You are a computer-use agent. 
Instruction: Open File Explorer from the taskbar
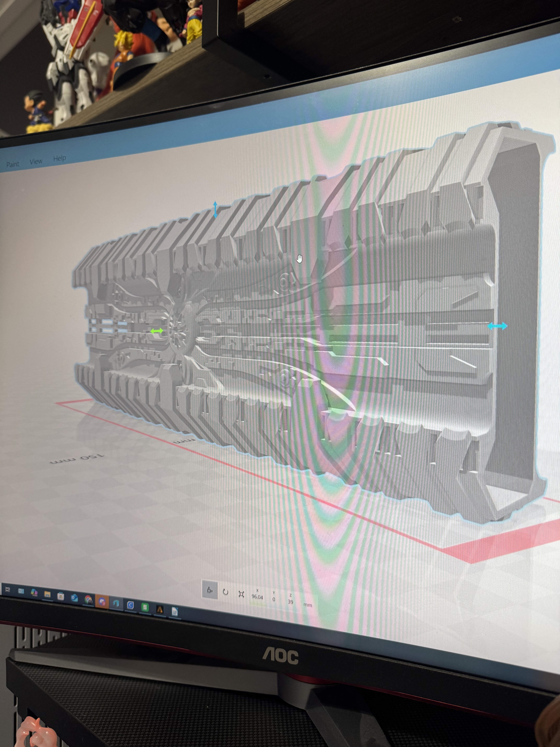click(x=47, y=594)
